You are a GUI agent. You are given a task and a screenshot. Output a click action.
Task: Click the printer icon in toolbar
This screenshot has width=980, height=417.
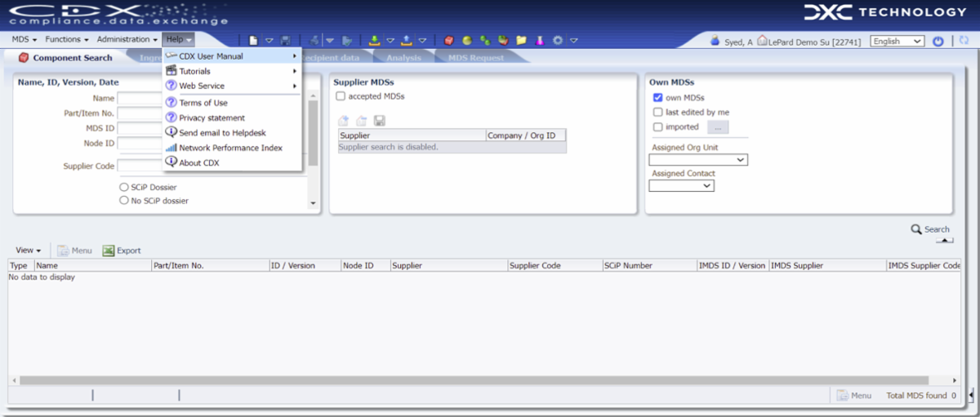click(x=314, y=40)
